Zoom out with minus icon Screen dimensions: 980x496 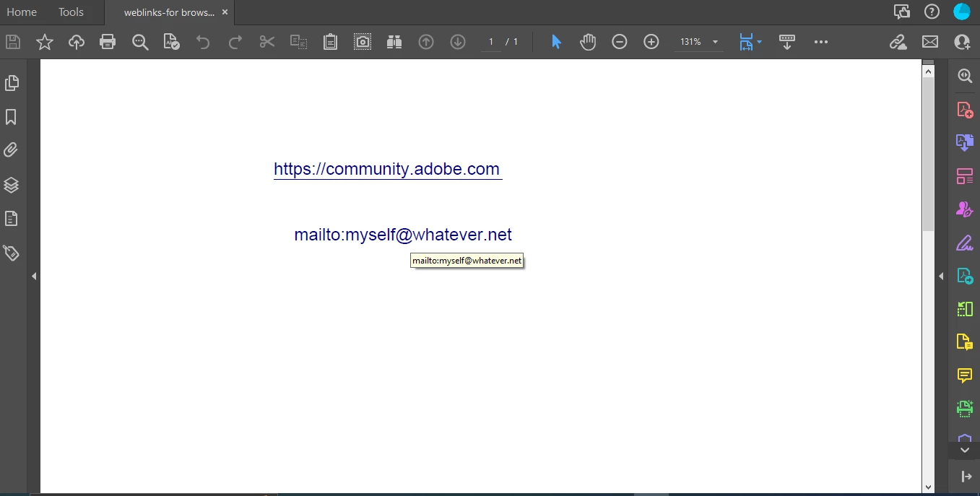[x=620, y=42]
